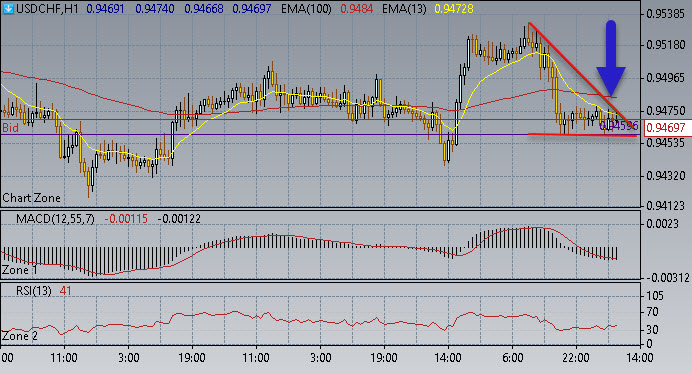Click the EMA(13) value 0.94728
The height and width of the screenshot is (374, 692).
point(454,9)
